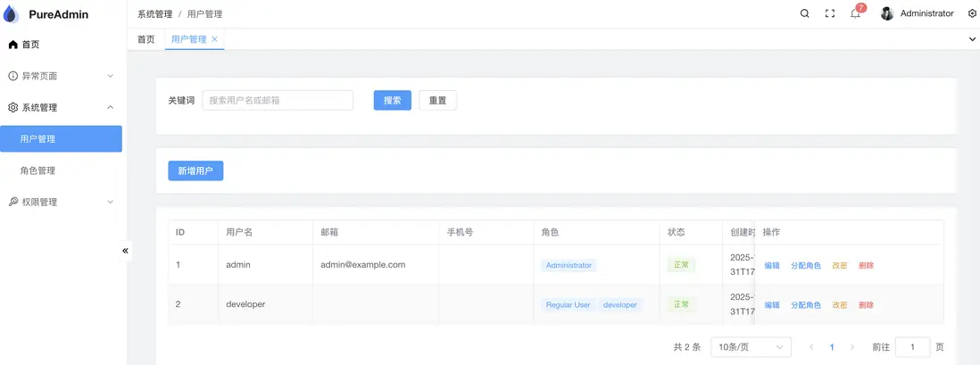980x365 pixels.
Task: Click the previous page arrow in pagination
Action: (811, 347)
